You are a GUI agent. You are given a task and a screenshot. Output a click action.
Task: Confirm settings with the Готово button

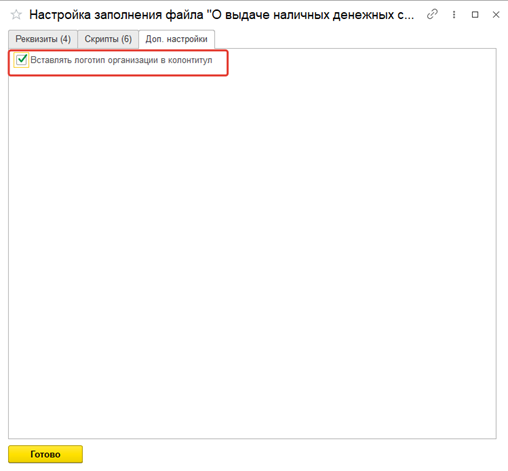tap(45, 454)
